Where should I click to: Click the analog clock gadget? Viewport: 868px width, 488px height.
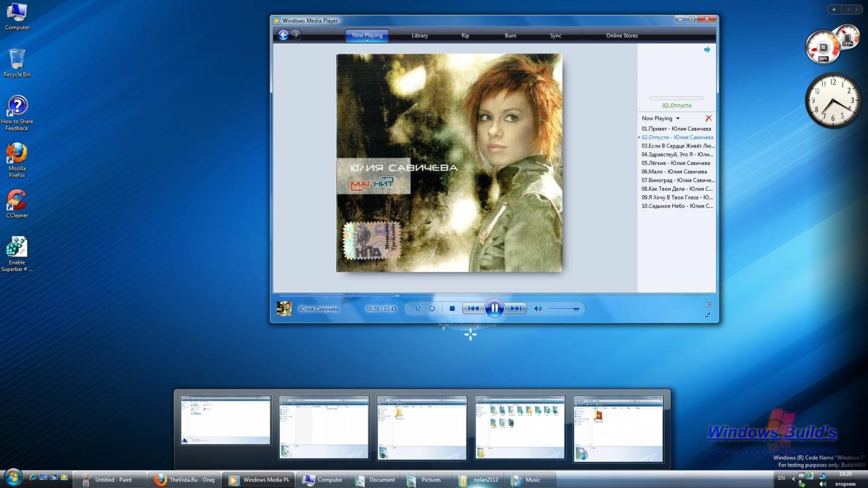click(x=833, y=100)
